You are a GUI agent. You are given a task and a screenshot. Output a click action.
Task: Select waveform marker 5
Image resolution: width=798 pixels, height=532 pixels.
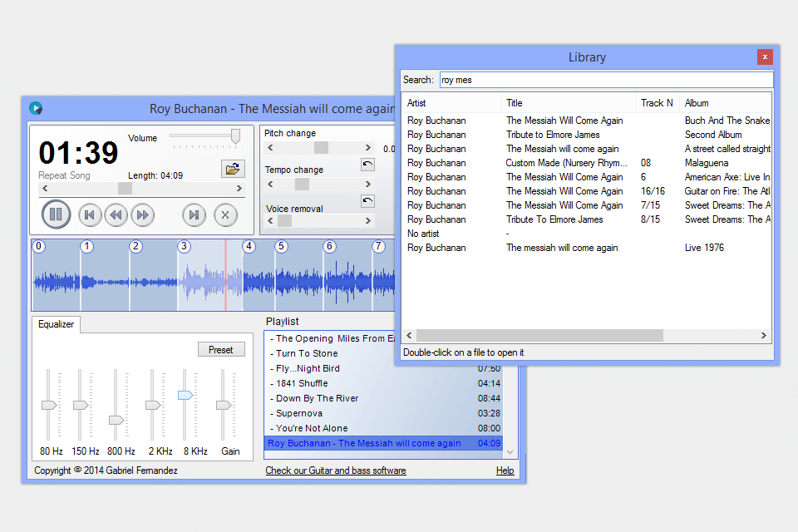tap(281, 247)
